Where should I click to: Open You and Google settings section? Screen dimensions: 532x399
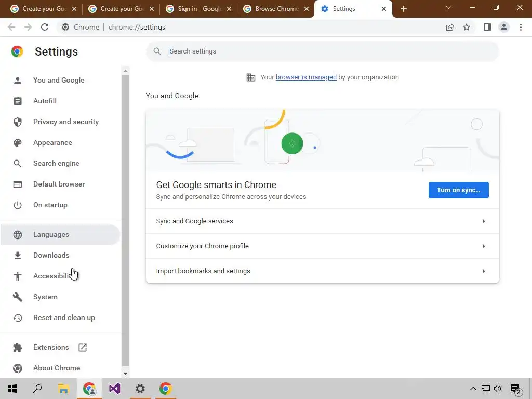tap(59, 81)
